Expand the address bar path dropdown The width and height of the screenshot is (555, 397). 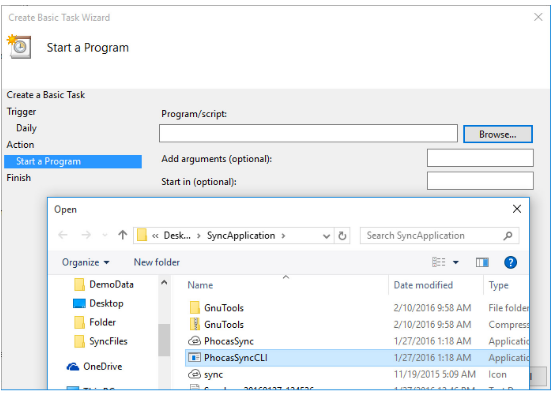[x=326, y=236]
